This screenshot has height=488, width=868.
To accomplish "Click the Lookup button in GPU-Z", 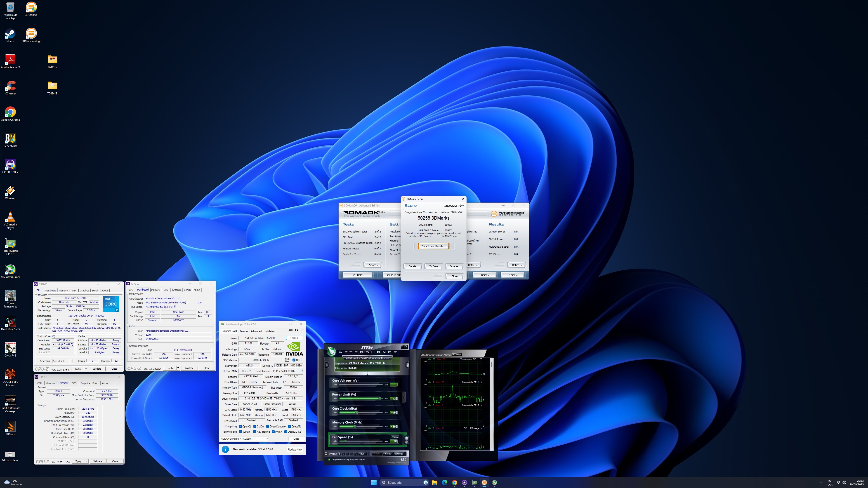I will [x=294, y=338].
